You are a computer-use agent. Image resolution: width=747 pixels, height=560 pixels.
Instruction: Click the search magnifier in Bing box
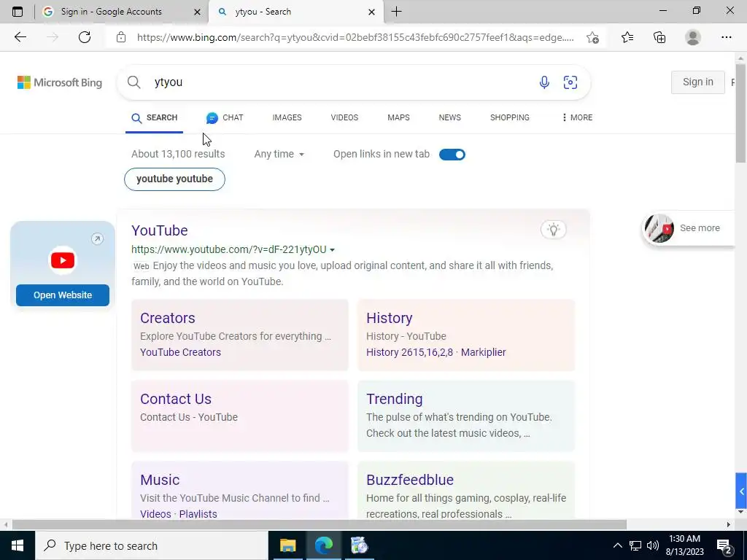point(134,82)
